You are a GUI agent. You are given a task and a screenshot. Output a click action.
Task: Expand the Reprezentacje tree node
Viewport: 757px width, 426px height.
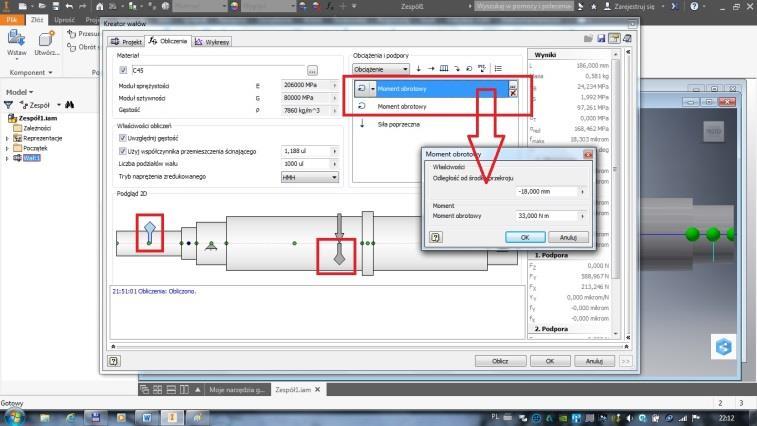pos(7,139)
